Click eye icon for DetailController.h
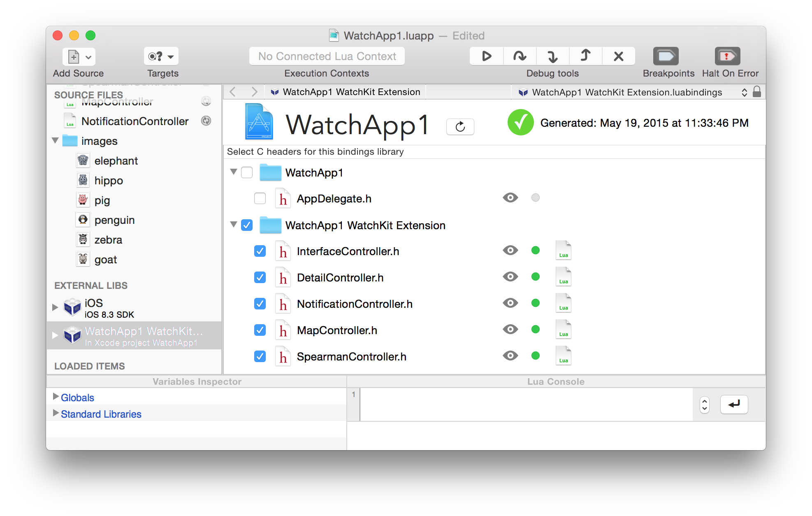 click(510, 277)
